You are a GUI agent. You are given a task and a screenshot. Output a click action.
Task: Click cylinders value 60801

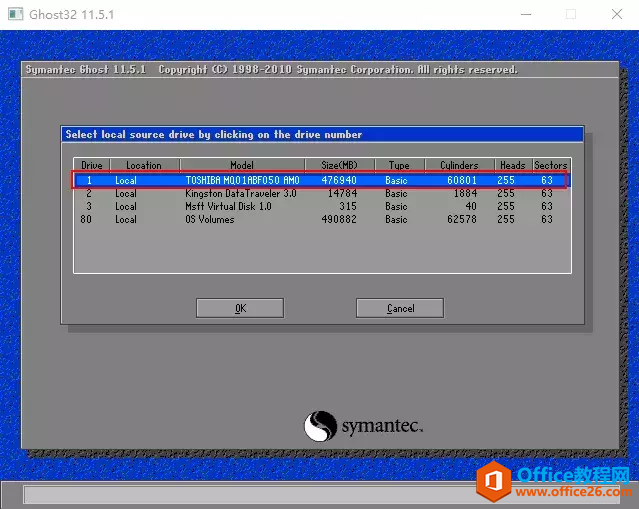pos(462,180)
